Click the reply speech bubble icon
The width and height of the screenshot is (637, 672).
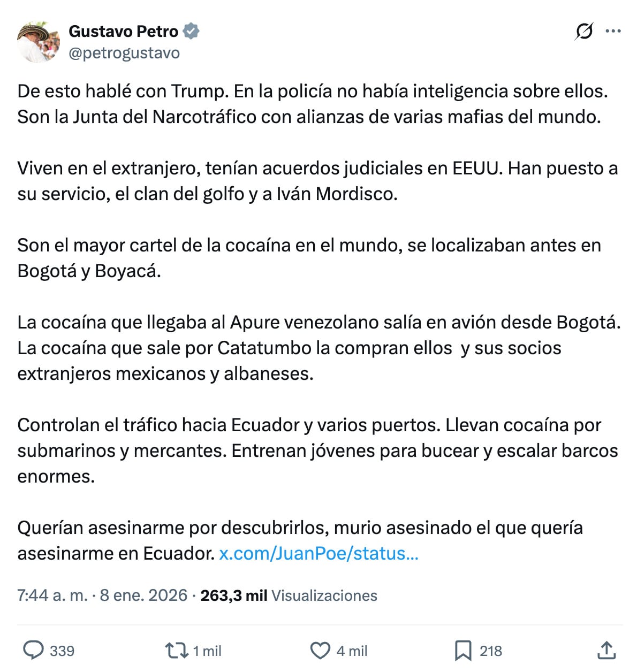[x=35, y=651]
